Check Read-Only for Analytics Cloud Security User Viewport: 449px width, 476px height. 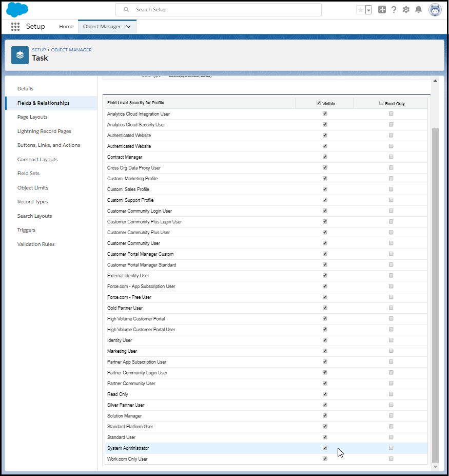pos(391,124)
